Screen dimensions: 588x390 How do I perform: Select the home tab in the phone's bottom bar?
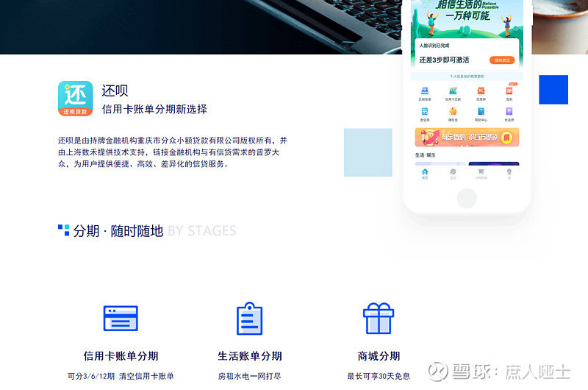coord(425,174)
